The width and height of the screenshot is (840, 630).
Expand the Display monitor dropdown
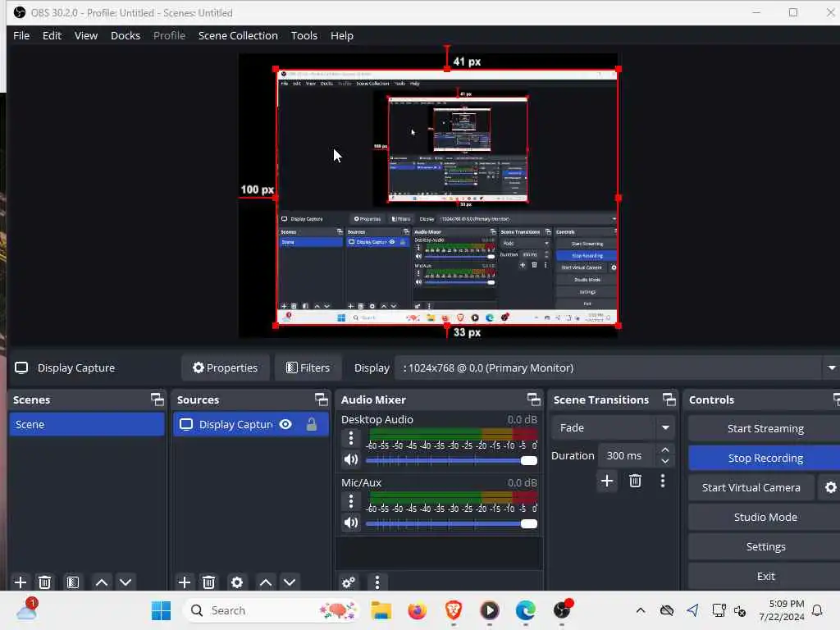coord(832,368)
